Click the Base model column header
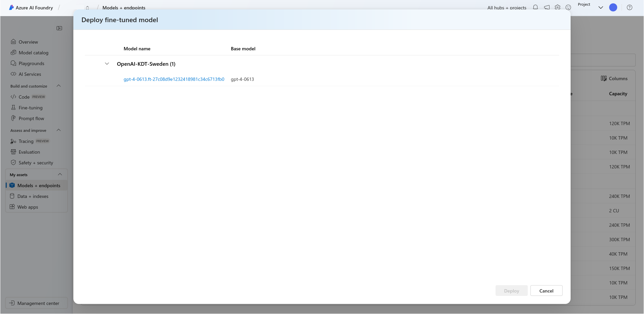The image size is (644, 314). 243,49
